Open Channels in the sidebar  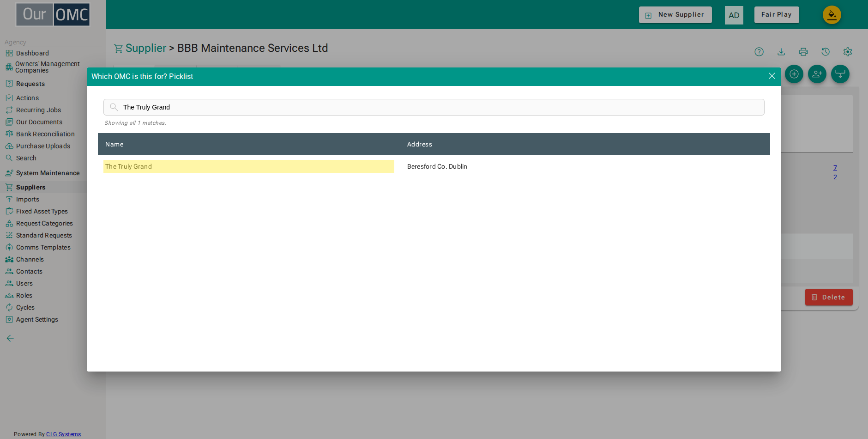(x=30, y=259)
